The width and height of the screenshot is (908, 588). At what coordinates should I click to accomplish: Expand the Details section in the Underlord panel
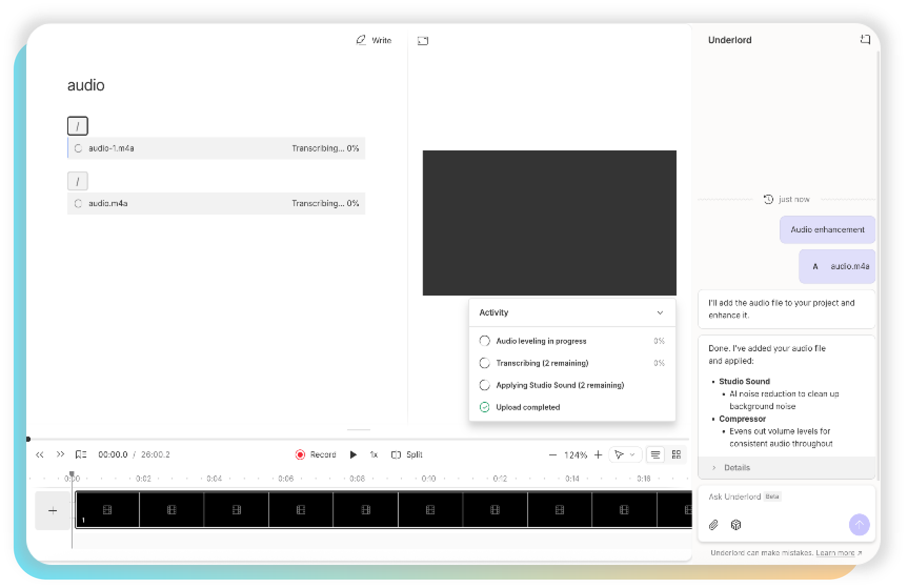pos(737,467)
